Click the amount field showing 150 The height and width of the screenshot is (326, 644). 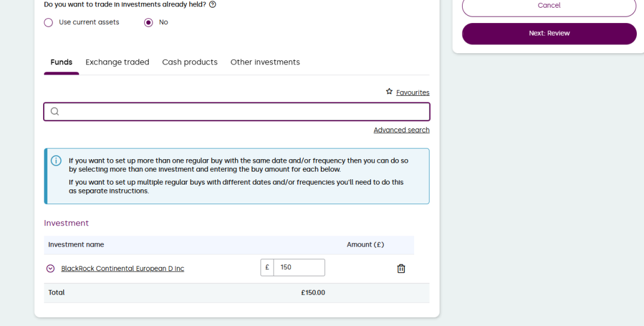299,267
